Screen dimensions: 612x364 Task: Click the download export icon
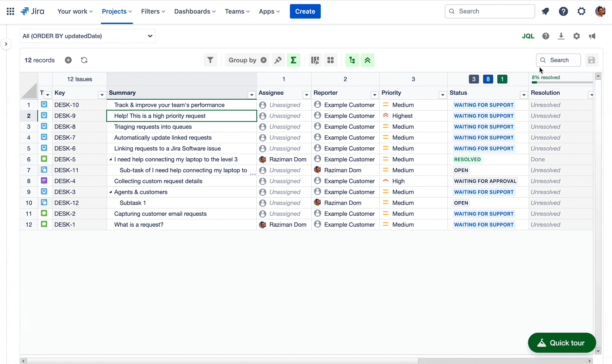click(561, 36)
